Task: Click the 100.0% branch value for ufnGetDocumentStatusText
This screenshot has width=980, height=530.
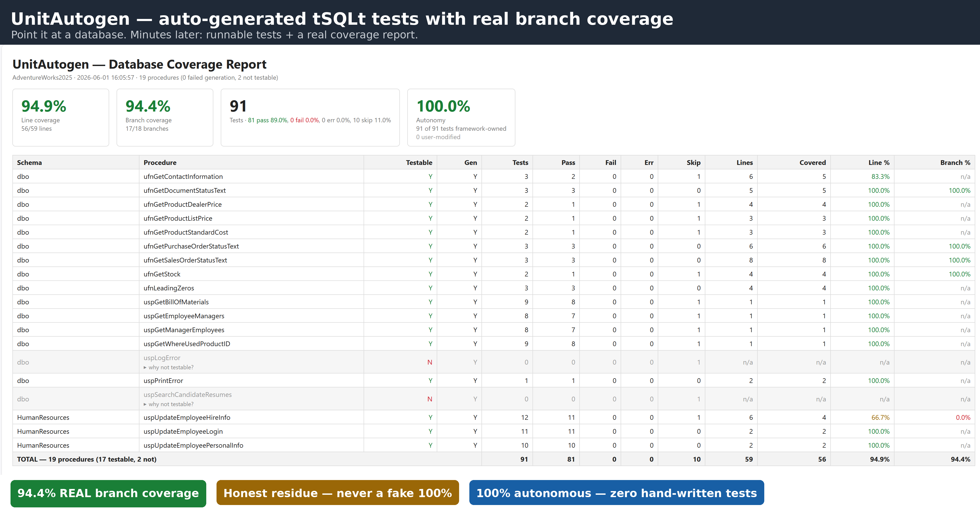Action: [959, 191]
